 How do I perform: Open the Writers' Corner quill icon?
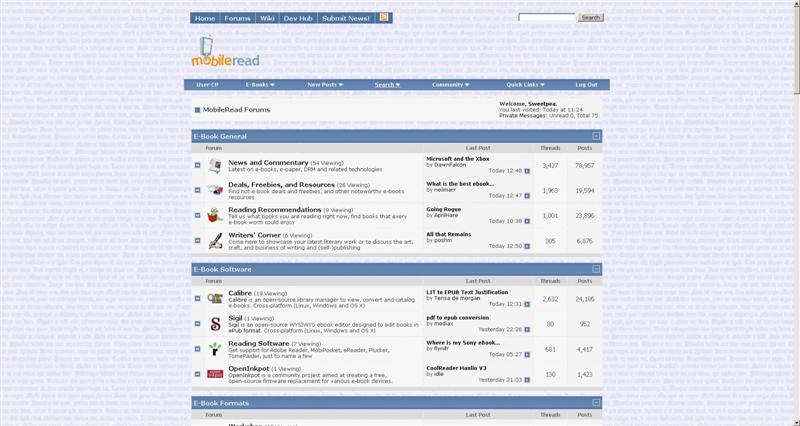(x=215, y=240)
